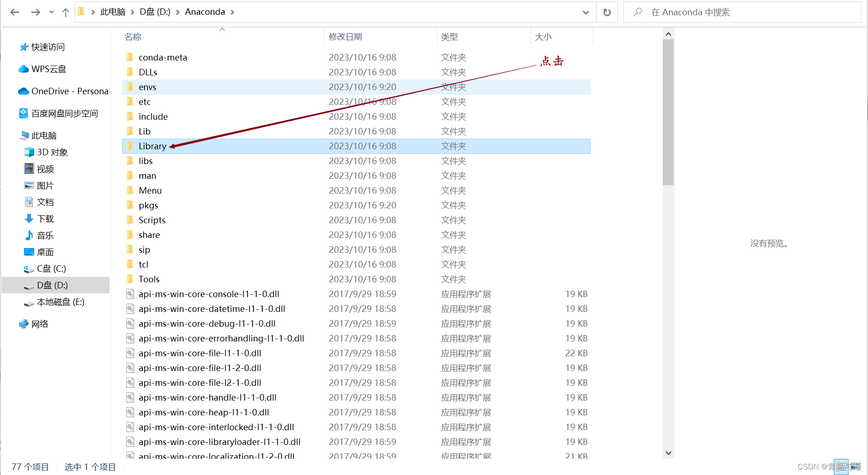Click the Lib folder icon
868x475 pixels.
pyautogui.click(x=130, y=131)
